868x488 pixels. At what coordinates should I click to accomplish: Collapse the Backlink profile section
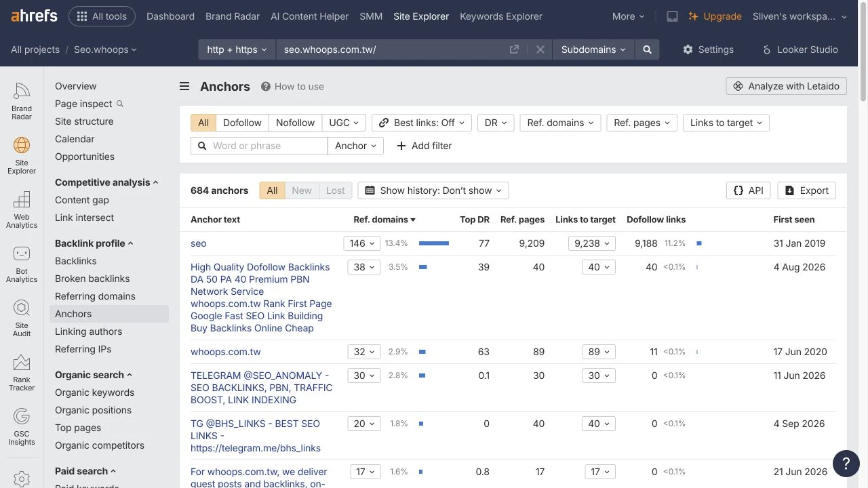click(x=94, y=243)
